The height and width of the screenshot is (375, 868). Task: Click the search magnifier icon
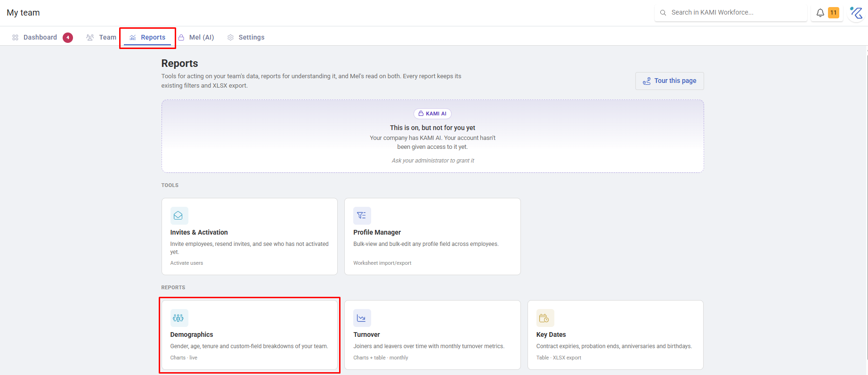663,13
